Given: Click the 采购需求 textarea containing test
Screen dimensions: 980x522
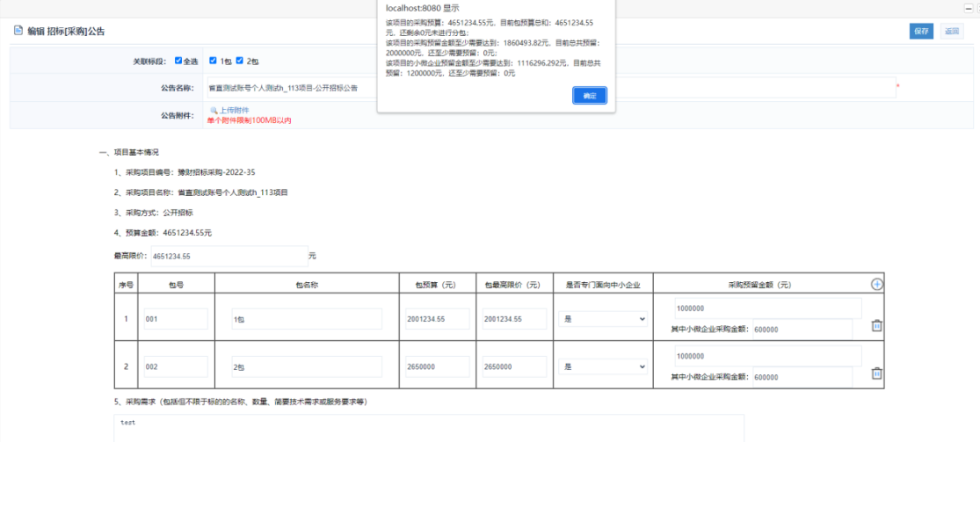Looking at the screenshot, I should coord(429,427).
